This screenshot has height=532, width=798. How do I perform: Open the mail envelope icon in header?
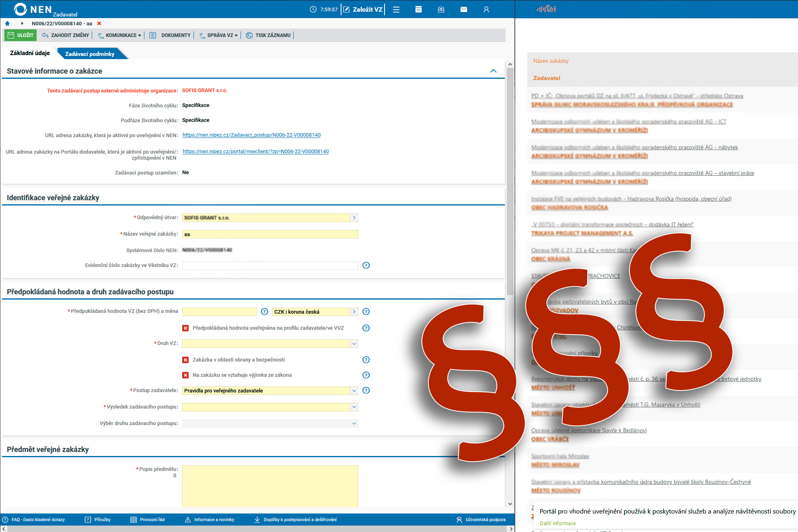pos(464,9)
